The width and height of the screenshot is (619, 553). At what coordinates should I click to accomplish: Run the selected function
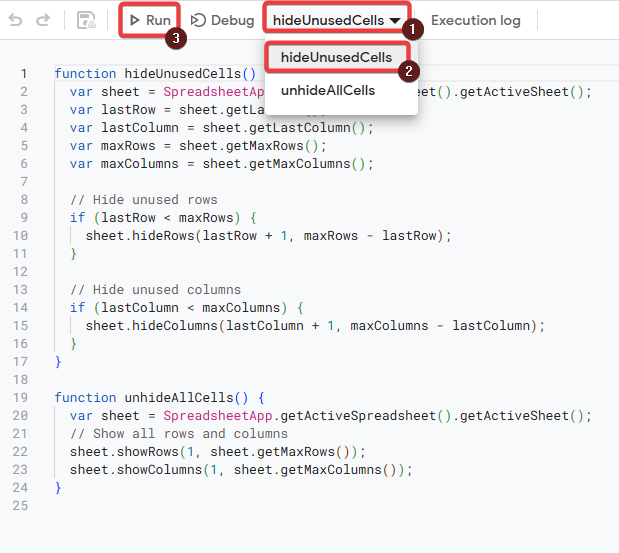[150, 20]
